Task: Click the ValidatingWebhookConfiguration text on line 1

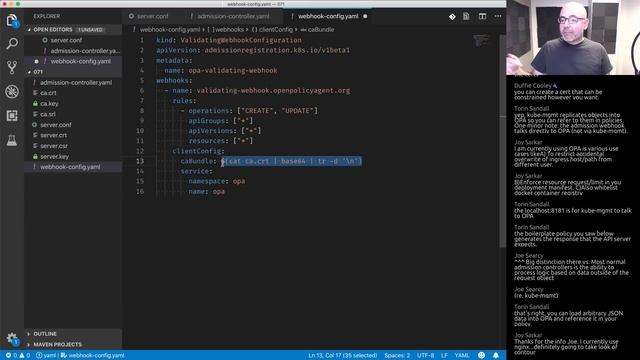Action: [x=241, y=40]
